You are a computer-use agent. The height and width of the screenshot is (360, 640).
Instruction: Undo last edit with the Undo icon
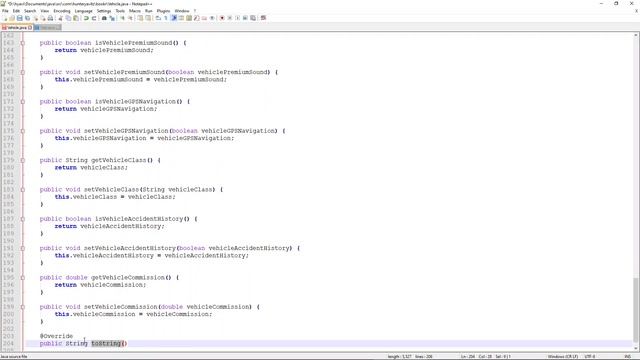point(86,18)
